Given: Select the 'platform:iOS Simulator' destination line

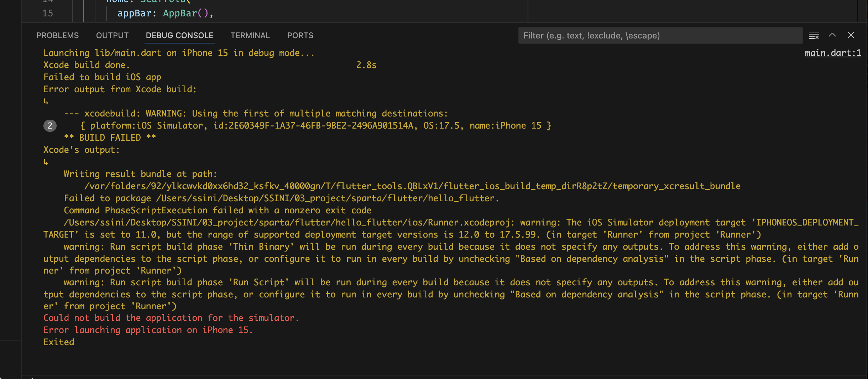Looking at the screenshot, I should [x=316, y=125].
